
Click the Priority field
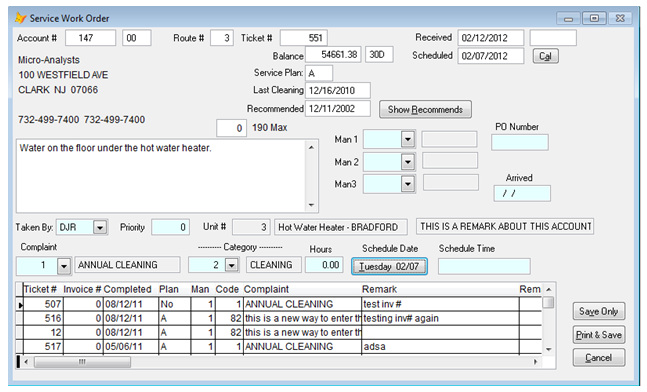coord(170,227)
